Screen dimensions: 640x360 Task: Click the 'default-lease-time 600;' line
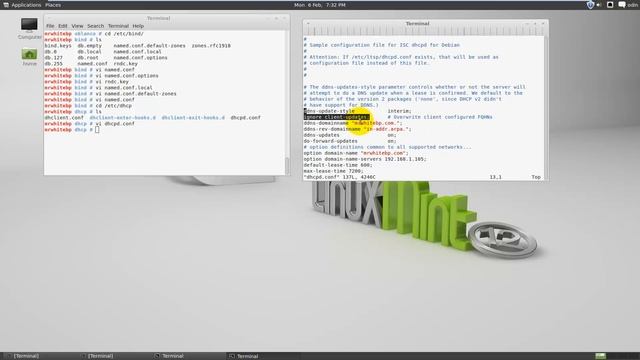pos(338,165)
